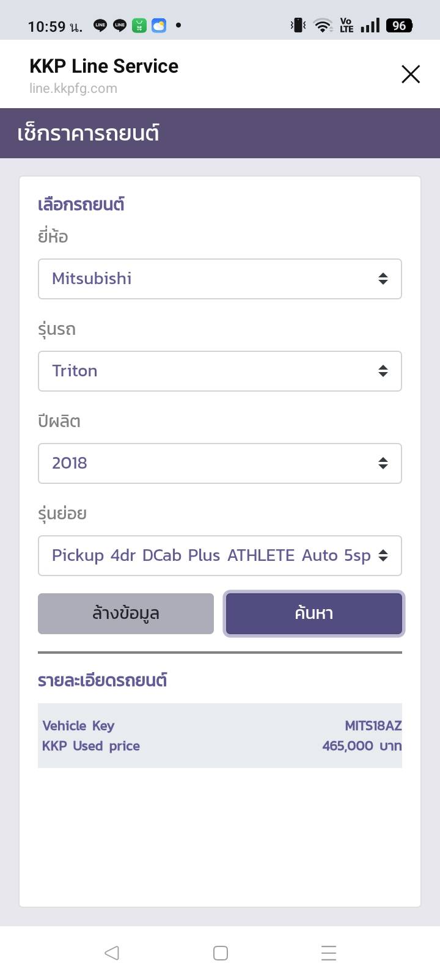
Task: Tap the green app notification icon
Action: (x=139, y=26)
